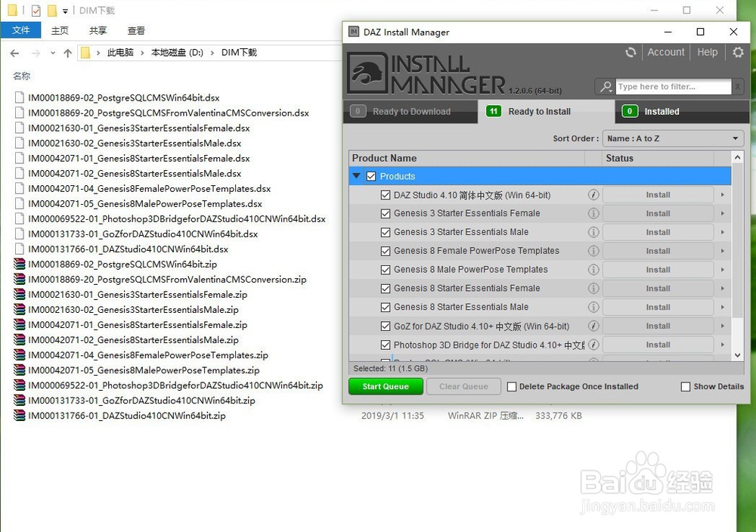This screenshot has height=532, width=756.
Task: Open the Help menu
Action: tap(708, 52)
